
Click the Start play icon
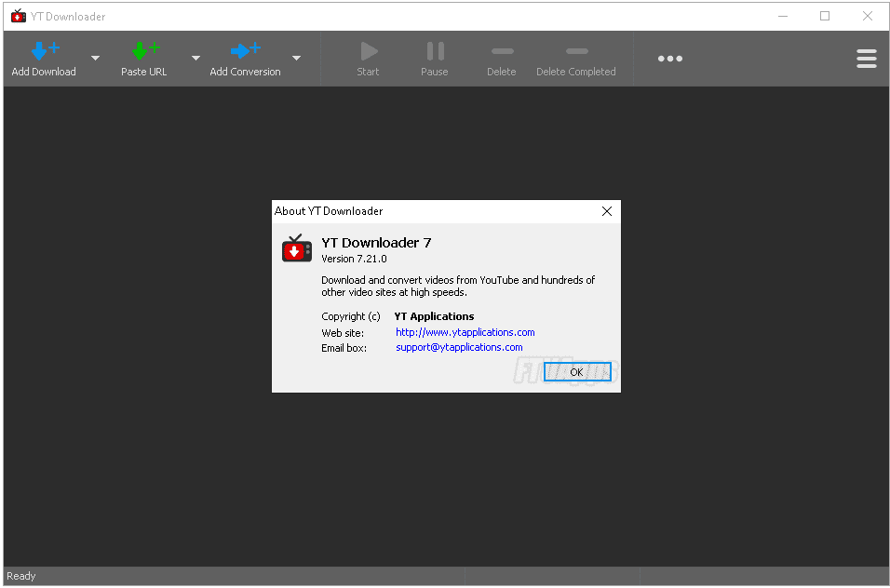[x=369, y=51]
